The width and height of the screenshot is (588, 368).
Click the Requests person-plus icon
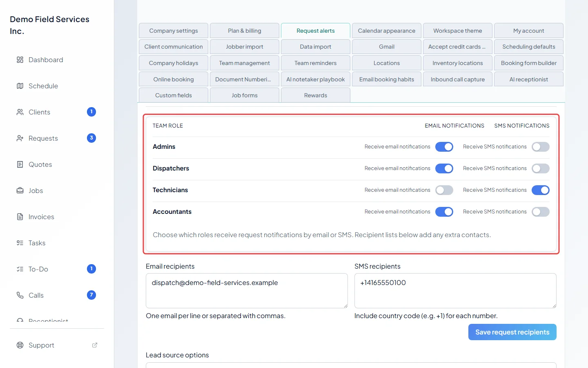[20, 138]
